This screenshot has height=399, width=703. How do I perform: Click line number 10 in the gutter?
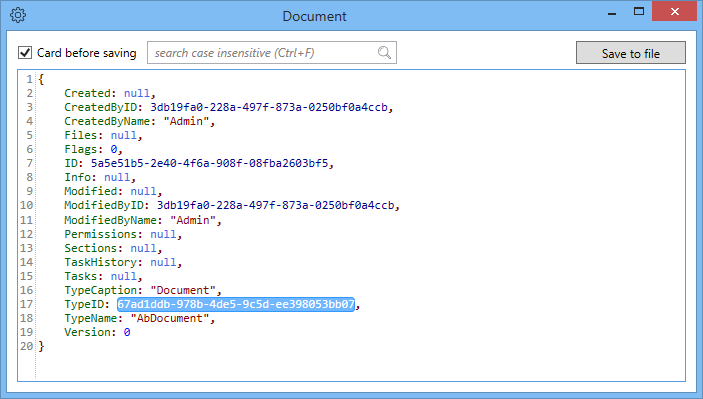coord(26,205)
